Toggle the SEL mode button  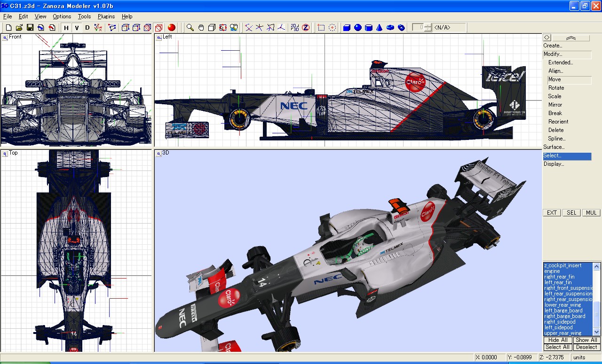pos(571,213)
